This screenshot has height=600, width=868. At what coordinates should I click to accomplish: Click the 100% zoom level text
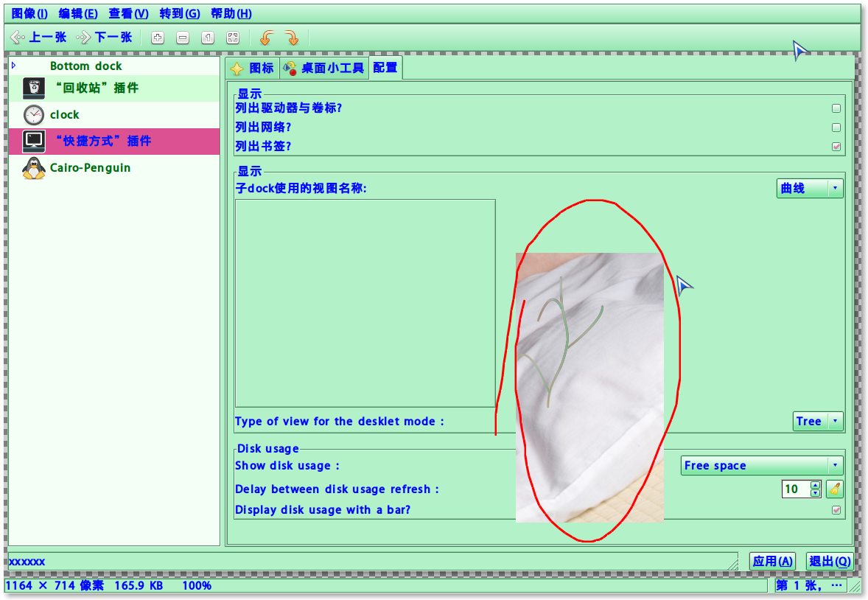[x=197, y=585]
